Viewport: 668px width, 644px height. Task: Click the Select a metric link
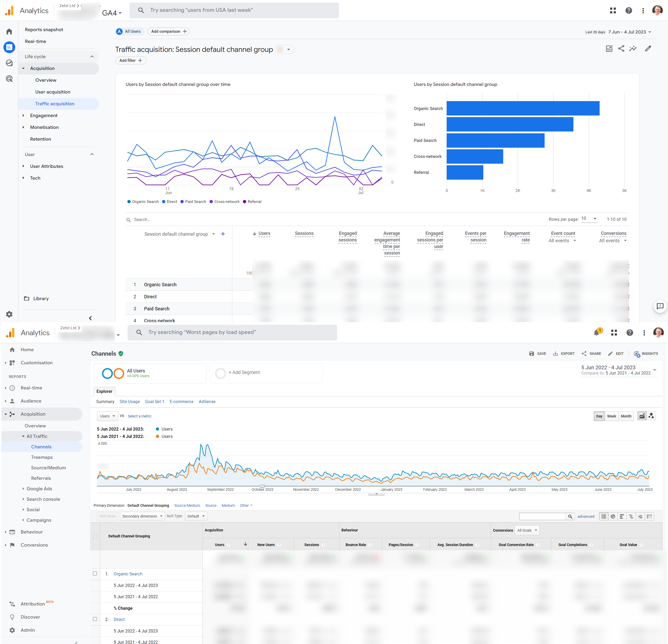[139, 416]
